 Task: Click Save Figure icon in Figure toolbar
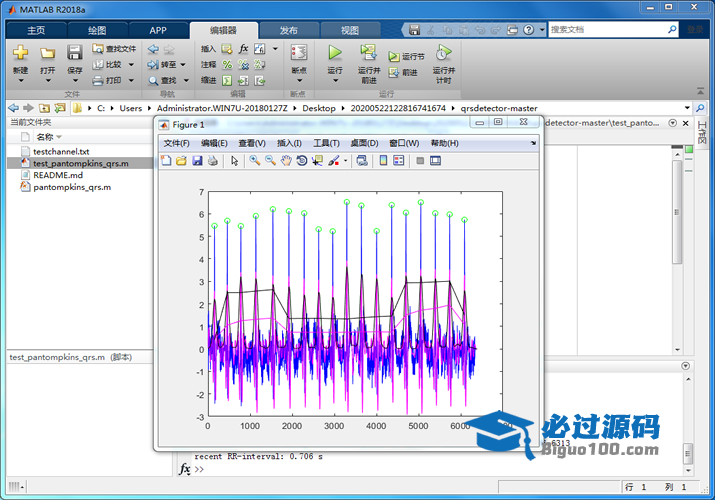click(x=197, y=160)
